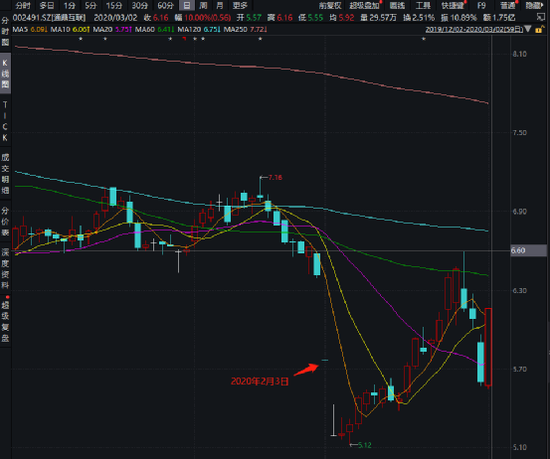
Task: Select the 60分 period tab
Action: click(165, 6)
